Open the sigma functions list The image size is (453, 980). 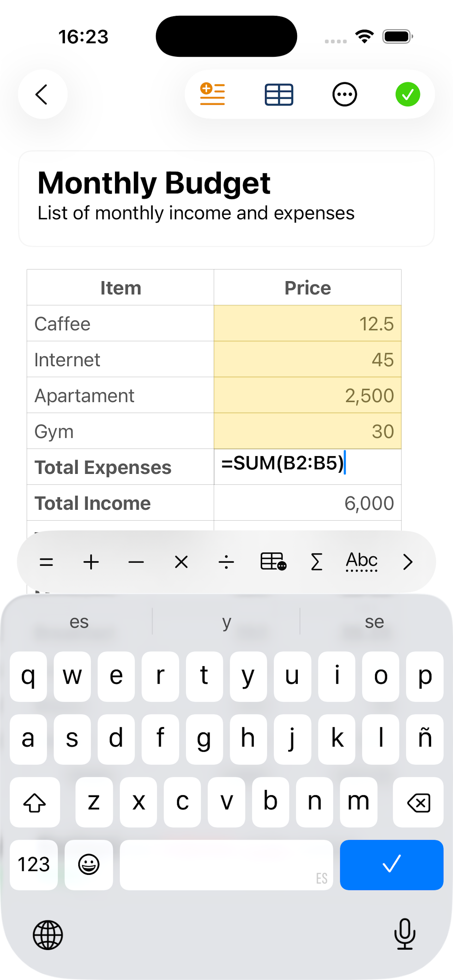pyautogui.click(x=316, y=562)
